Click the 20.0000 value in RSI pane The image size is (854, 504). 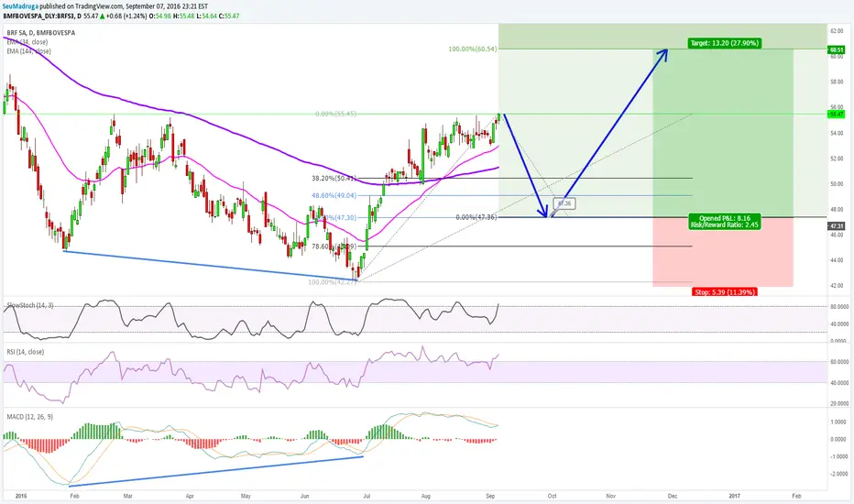838,404
